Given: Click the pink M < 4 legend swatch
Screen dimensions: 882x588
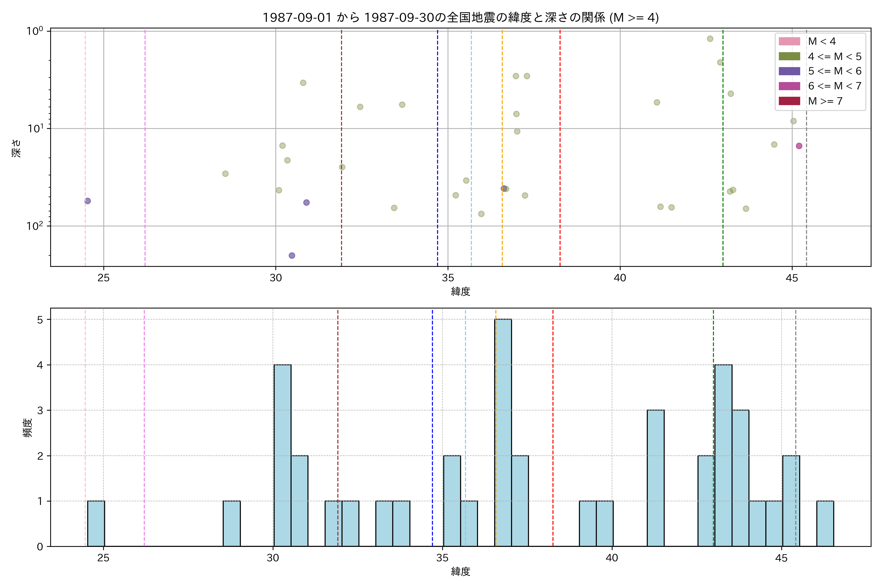Looking at the screenshot, I should pyautogui.click(x=789, y=41).
